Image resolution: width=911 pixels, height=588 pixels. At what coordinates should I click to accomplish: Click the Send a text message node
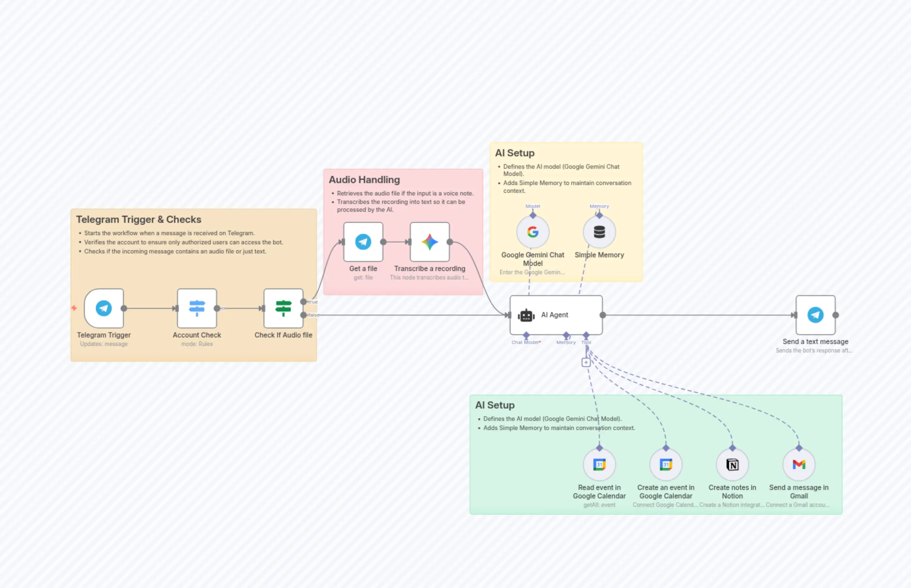815,315
